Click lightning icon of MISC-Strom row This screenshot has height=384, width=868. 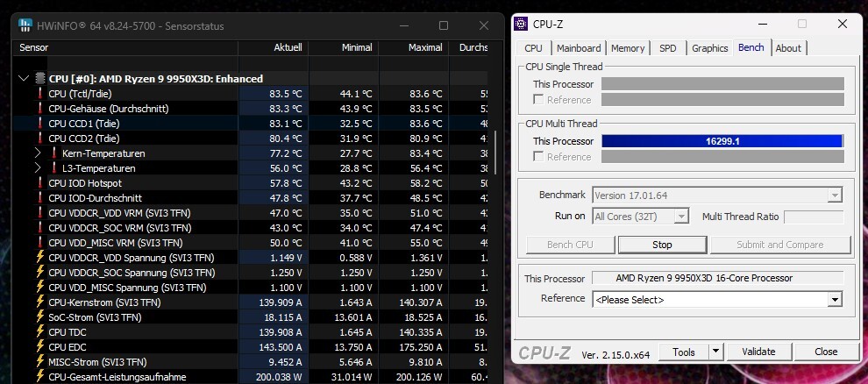[x=39, y=361]
